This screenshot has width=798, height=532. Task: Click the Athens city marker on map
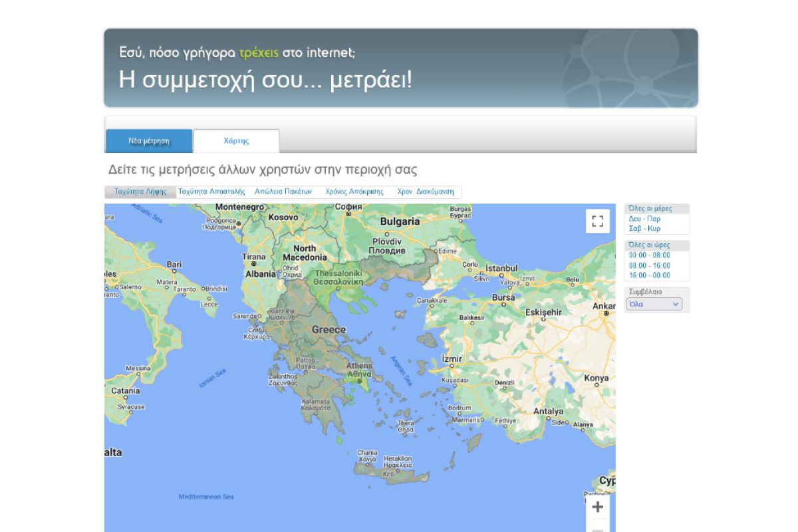point(360,381)
